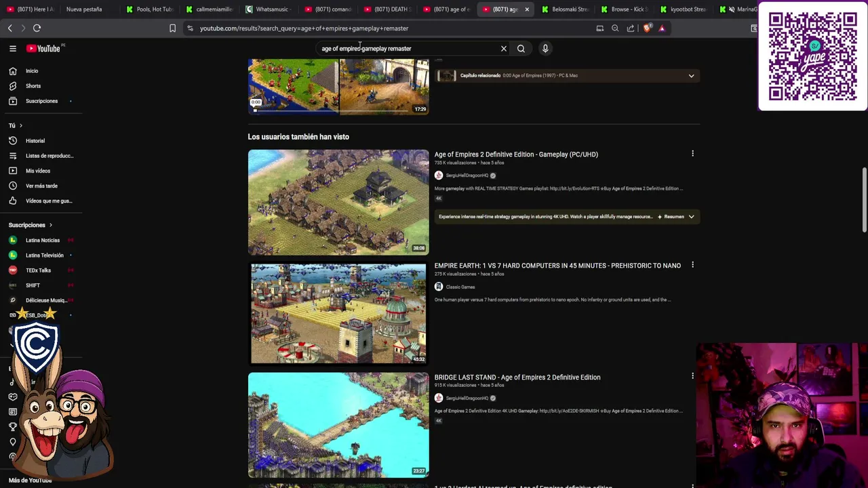Bookmark the page with the bookmark icon
The height and width of the screenshot is (488, 868).
172,28
